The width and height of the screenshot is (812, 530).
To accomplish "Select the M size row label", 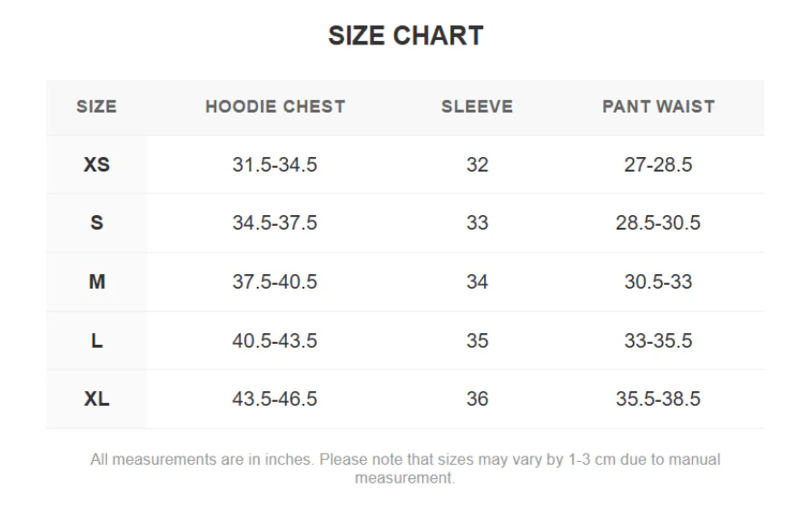I will click(96, 282).
